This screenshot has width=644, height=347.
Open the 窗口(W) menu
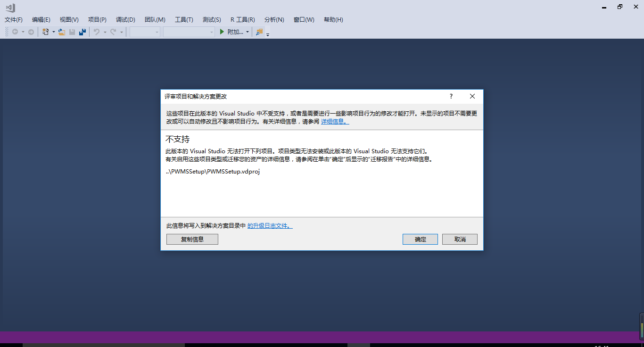click(x=304, y=20)
